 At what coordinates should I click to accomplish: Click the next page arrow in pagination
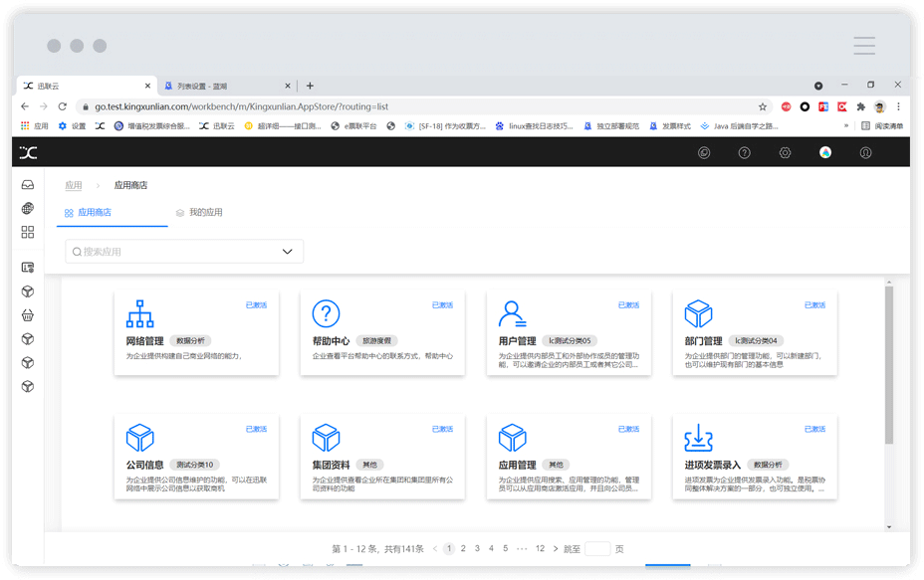click(556, 548)
